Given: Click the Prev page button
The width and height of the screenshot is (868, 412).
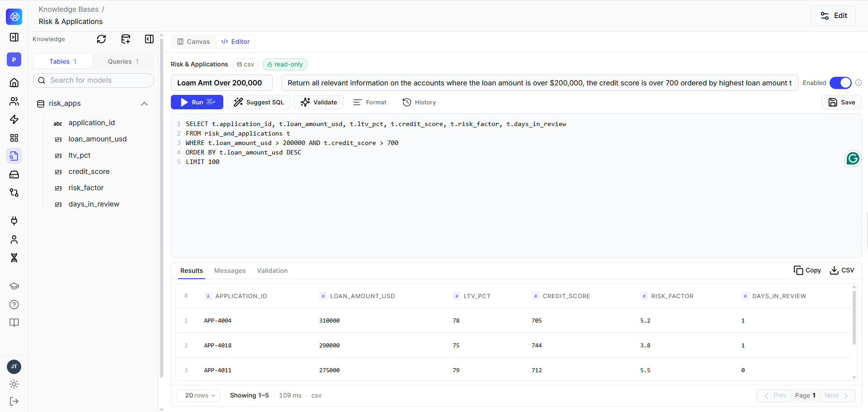Looking at the screenshot, I should point(775,395).
